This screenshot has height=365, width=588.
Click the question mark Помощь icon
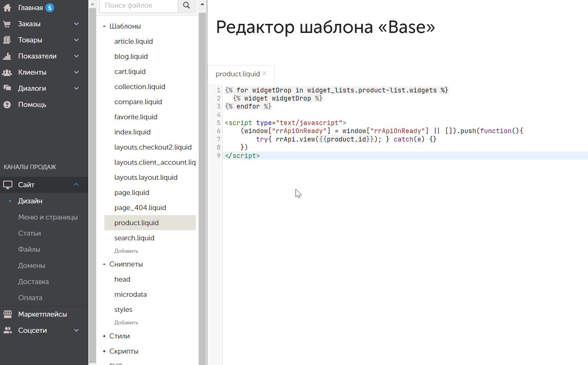pyautogui.click(x=7, y=105)
